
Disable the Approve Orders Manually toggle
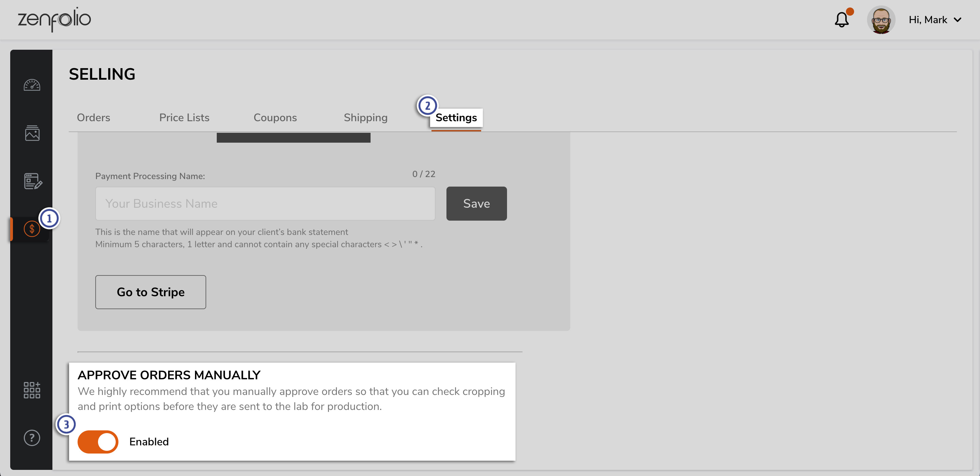(x=98, y=442)
